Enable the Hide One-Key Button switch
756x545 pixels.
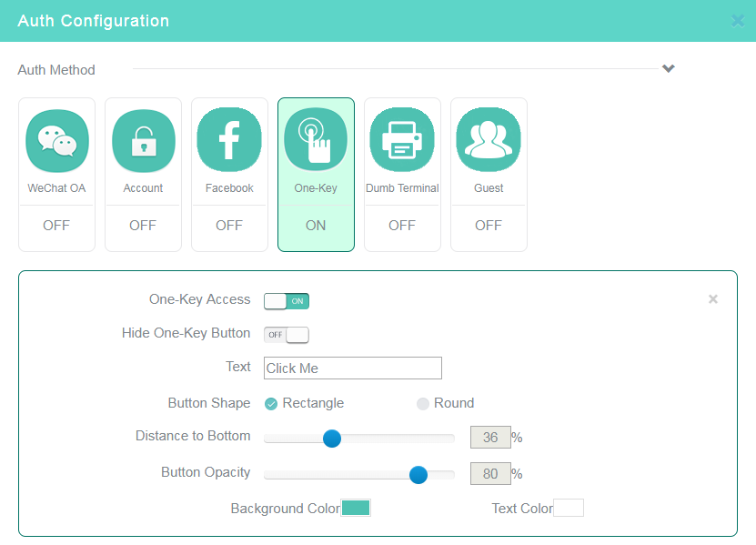pos(287,335)
